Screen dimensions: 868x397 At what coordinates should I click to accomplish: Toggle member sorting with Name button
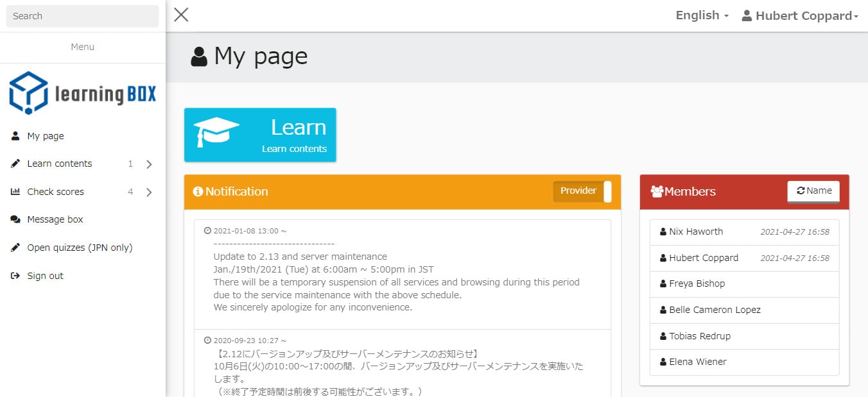click(x=813, y=191)
